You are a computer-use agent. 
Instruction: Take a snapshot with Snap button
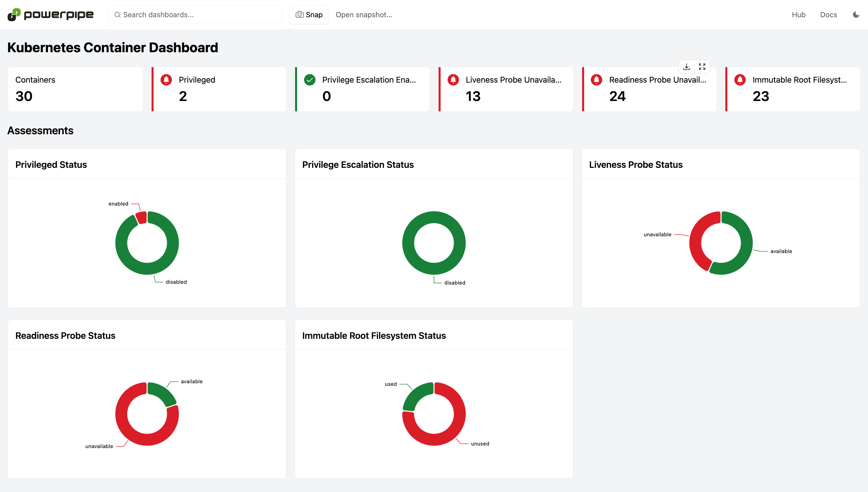pyautogui.click(x=309, y=15)
